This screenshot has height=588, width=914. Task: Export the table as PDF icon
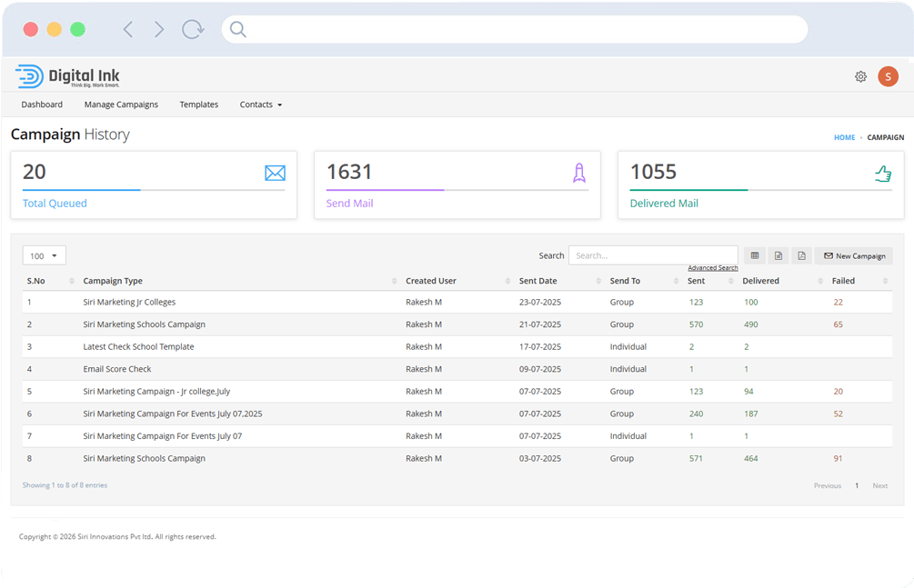801,256
